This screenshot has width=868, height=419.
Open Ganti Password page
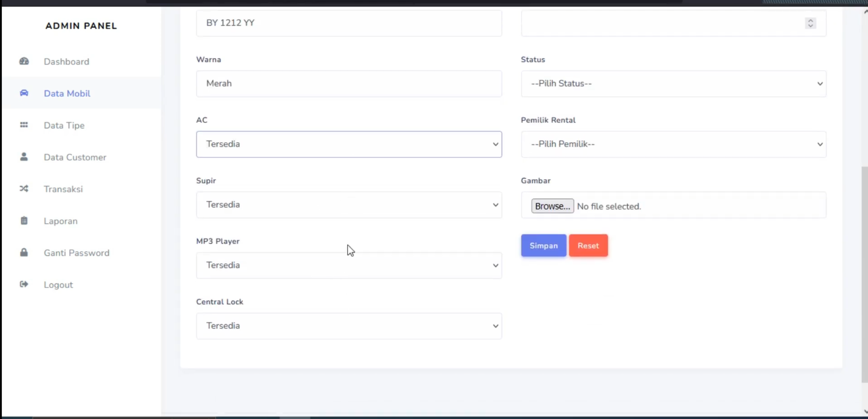82,253
